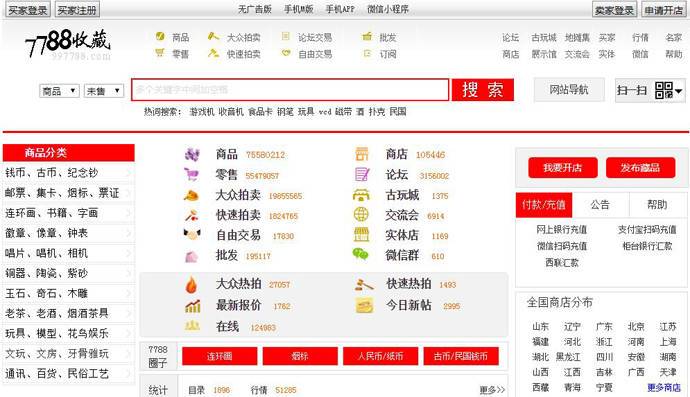The image size is (690, 397).
Task: Click the orange icon beside 大众拍卖 19855565
Action: pos(191,195)
